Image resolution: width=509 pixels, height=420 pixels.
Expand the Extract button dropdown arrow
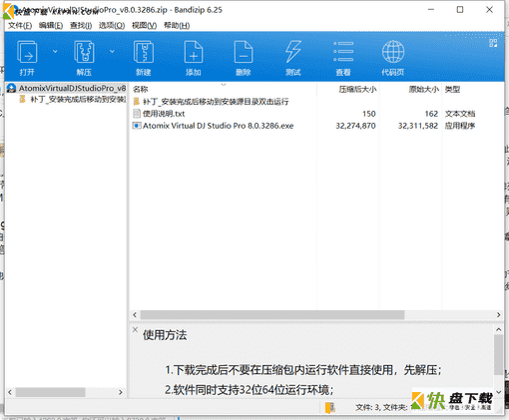(112, 51)
